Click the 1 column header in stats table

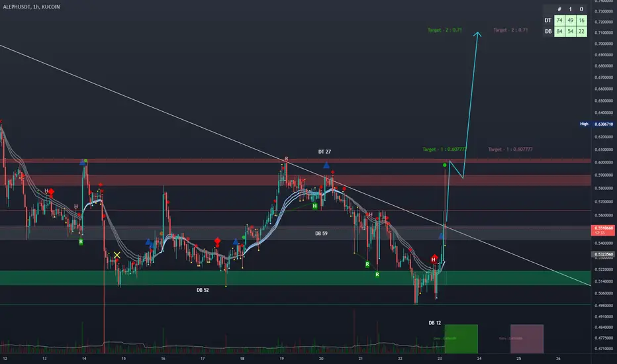570,9
